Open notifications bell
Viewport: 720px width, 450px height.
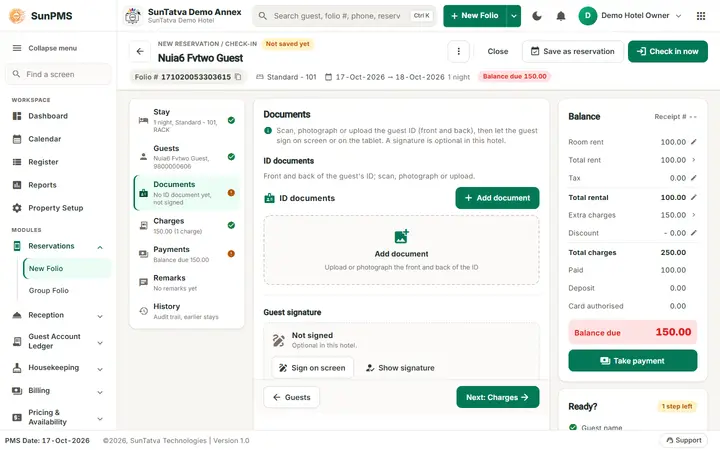pyautogui.click(x=561, y=16)
